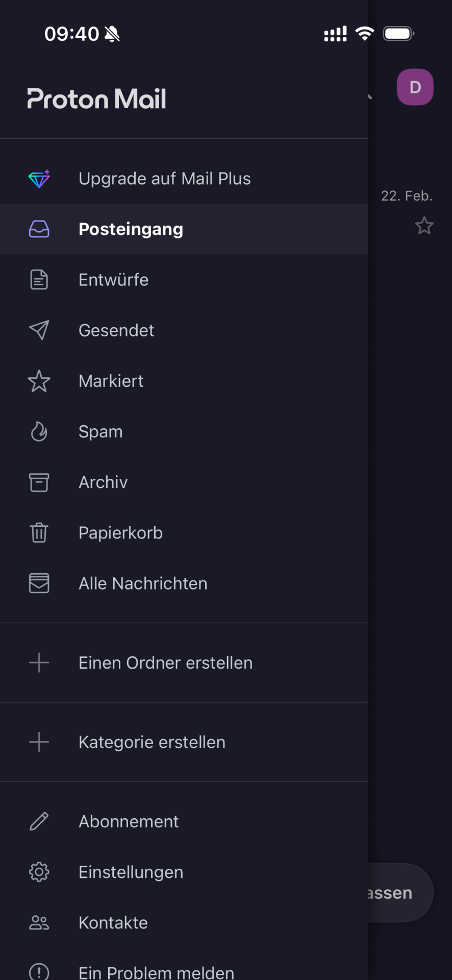This screenshot has height=980, width=452.
Task: Click the Gesendet paper plane icon
Action: [x=39, y=330]
